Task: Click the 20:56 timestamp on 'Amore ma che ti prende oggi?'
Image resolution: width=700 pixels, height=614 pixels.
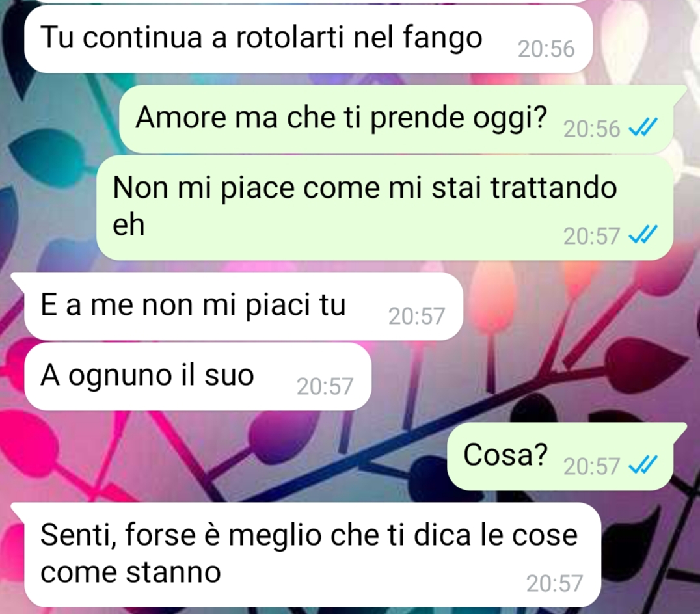Action: 592,129
